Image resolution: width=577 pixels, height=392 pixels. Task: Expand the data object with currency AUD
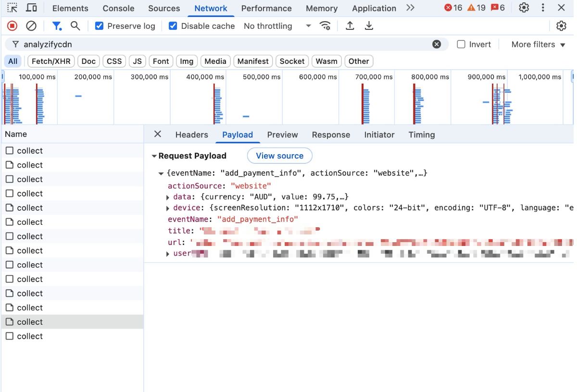[168, 197]
